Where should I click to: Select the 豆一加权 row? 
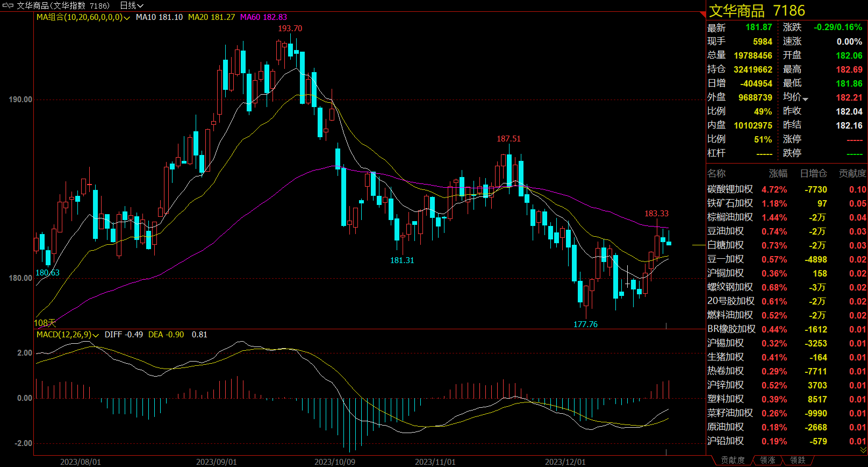tap(786, 259)
